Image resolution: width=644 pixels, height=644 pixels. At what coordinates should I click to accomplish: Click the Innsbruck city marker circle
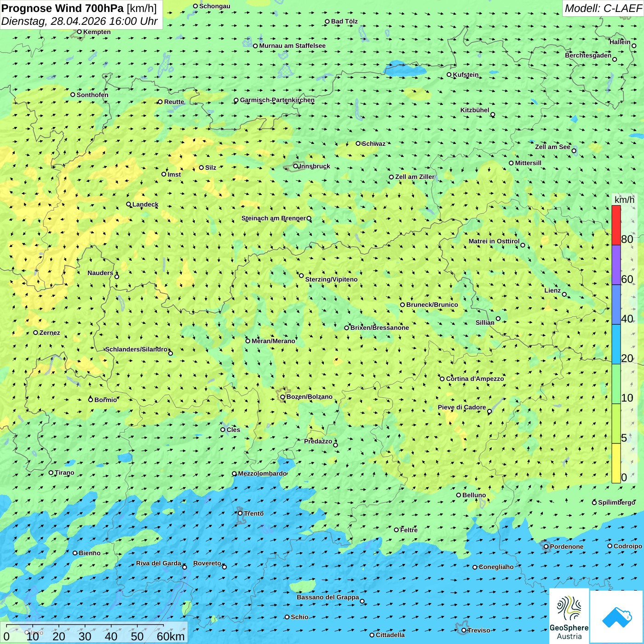(296, 166)
